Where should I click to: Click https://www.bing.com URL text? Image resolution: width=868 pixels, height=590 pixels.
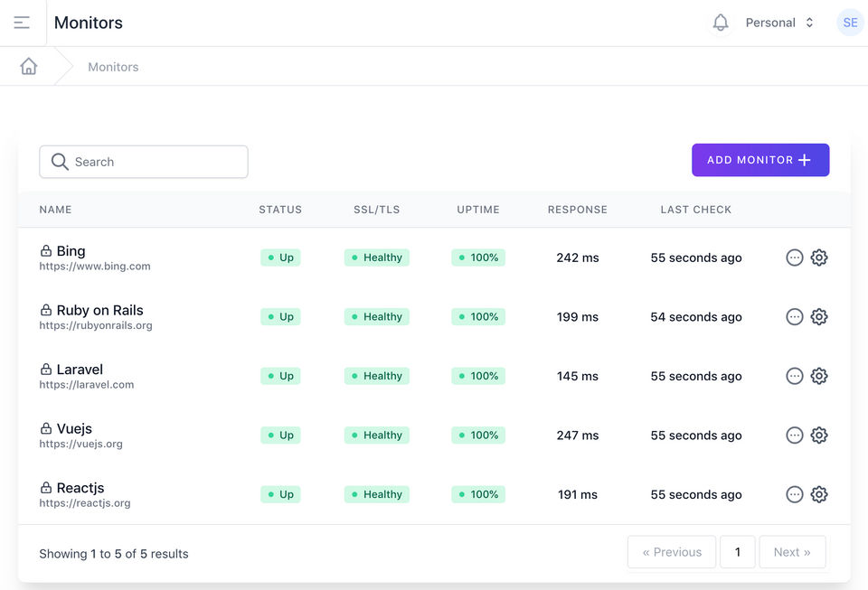(95, 266)
